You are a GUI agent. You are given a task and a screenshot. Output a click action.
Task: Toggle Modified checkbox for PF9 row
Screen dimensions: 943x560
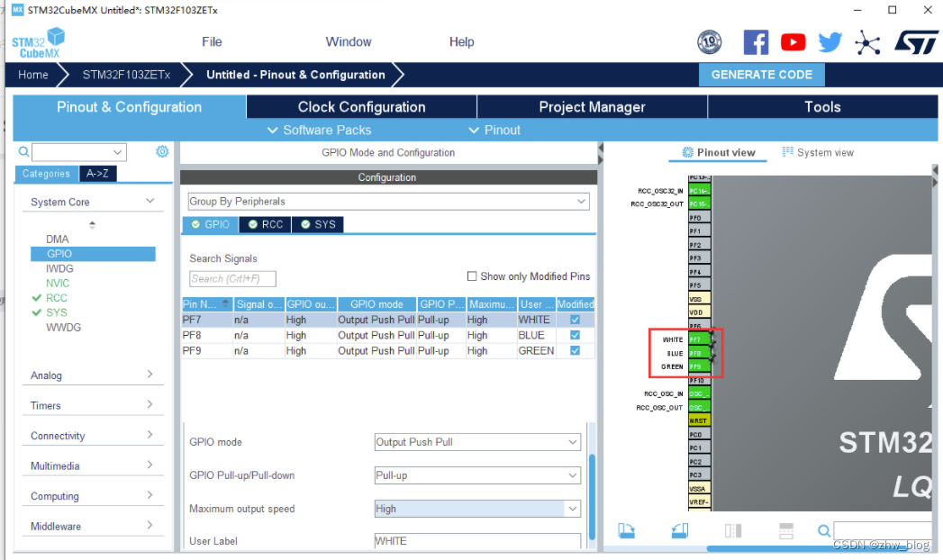point(575,351)
